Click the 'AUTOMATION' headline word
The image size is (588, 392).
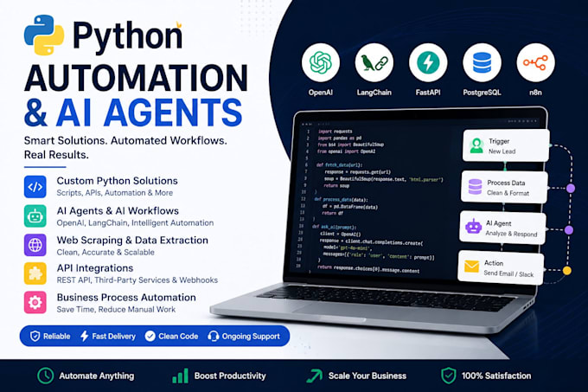click(x=136, y=78)
